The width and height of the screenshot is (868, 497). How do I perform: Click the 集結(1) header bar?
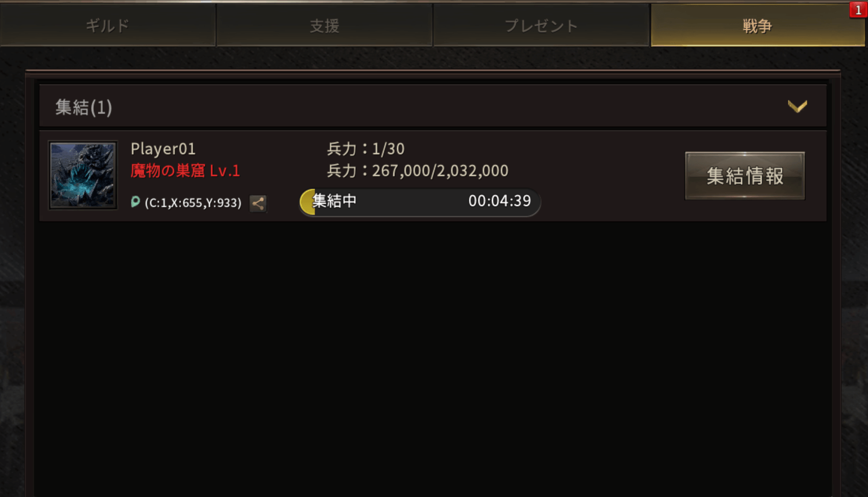tap(433, 106)
